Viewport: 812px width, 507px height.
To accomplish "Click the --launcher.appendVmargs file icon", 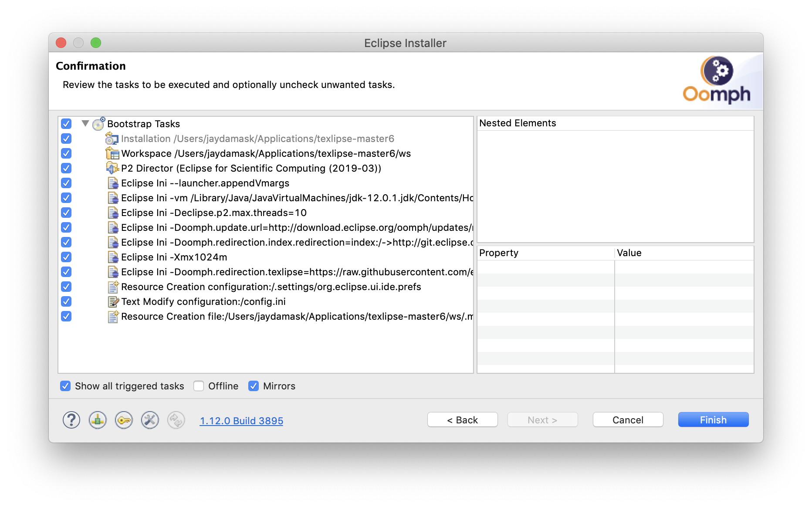I will 113,183.
